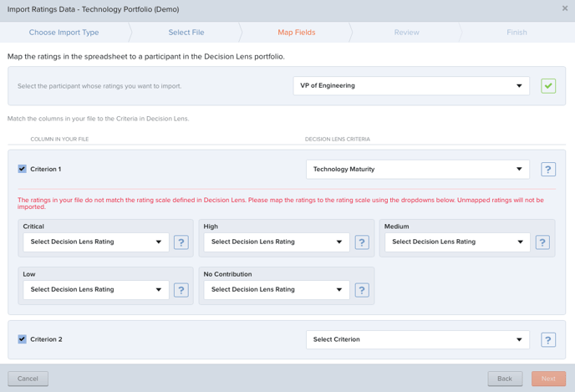This screenshot has width=575, height=392.
Task: Switch to the Select File step
Action: tap(186, 33)
